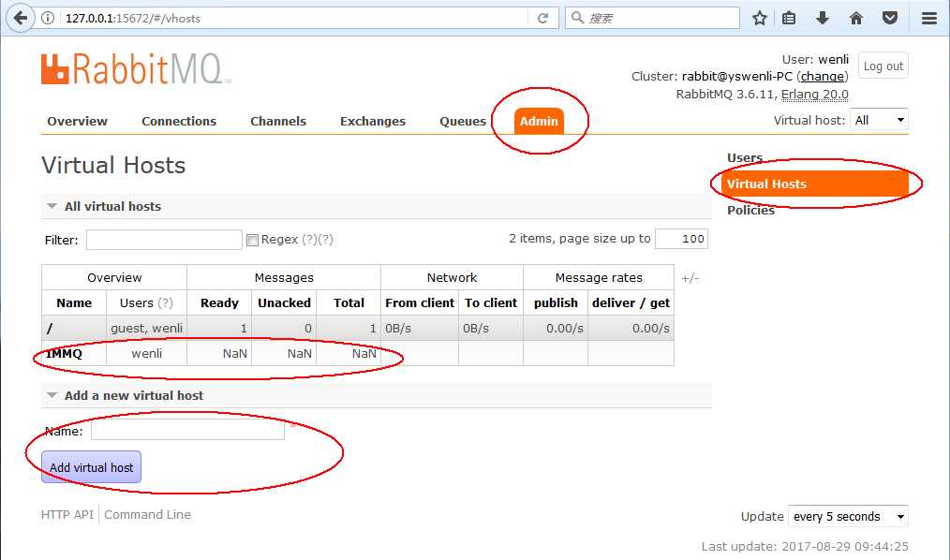Click the Erlang 20.0 version text
The width and height of the screenshot is (950, 560).
(814, 95)
